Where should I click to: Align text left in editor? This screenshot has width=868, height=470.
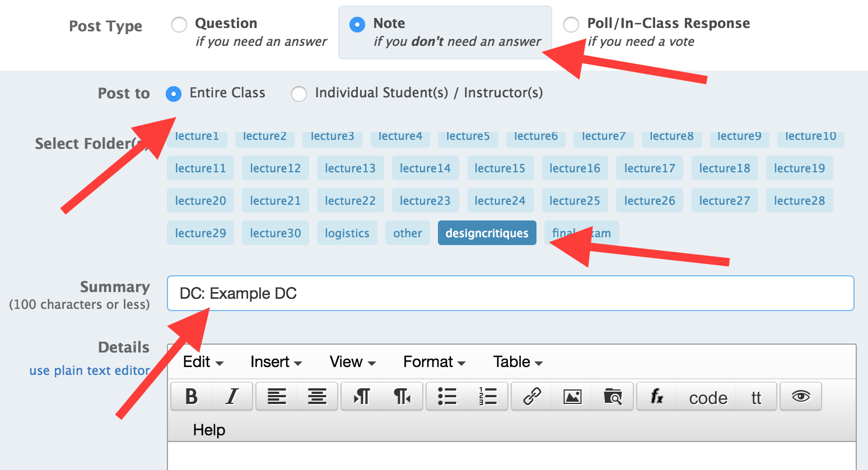click(x=277, y=397)
